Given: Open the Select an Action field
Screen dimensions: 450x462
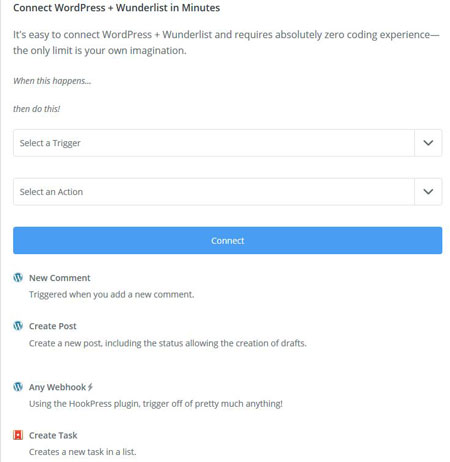Looking at the screenshot, I should pyautogui.click(x=228, y=191).
